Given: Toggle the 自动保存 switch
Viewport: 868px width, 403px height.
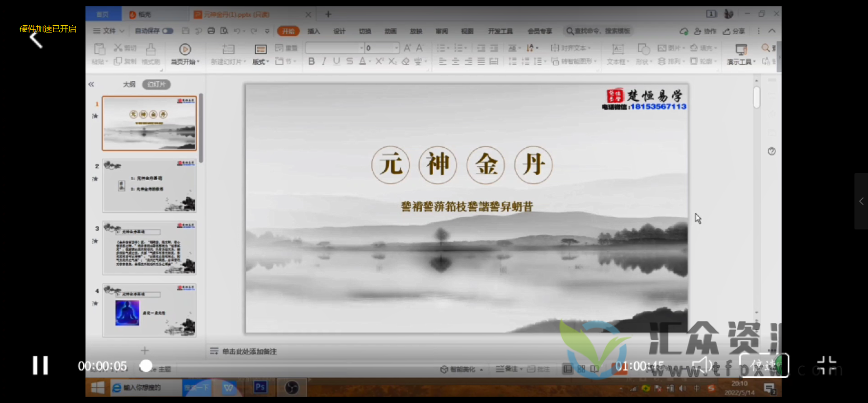Looking at the screenshot, I should point(168,31).
